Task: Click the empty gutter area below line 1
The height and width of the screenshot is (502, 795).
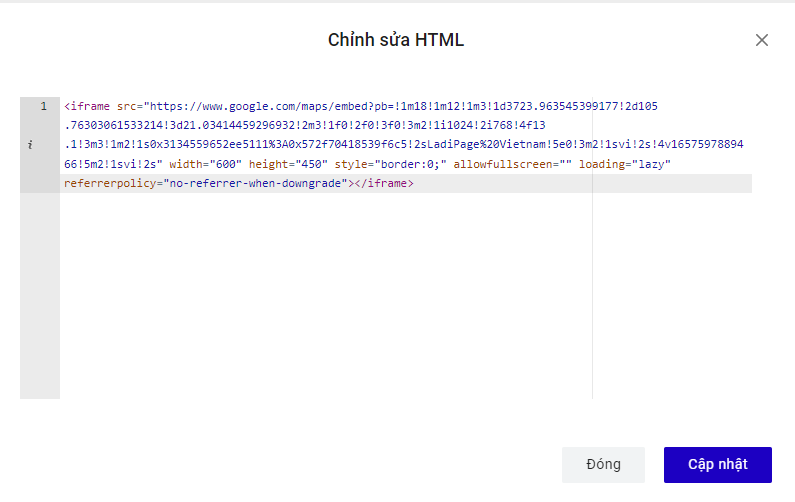Action: (x=40, y=300)
